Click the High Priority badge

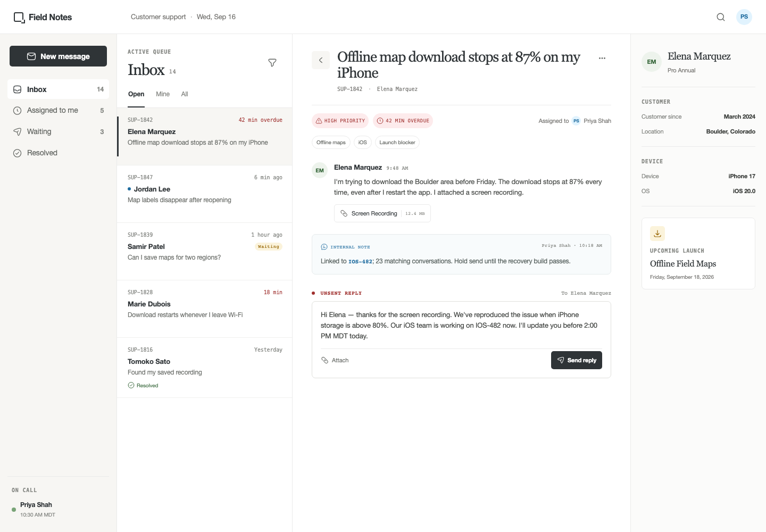coord(340,121)
